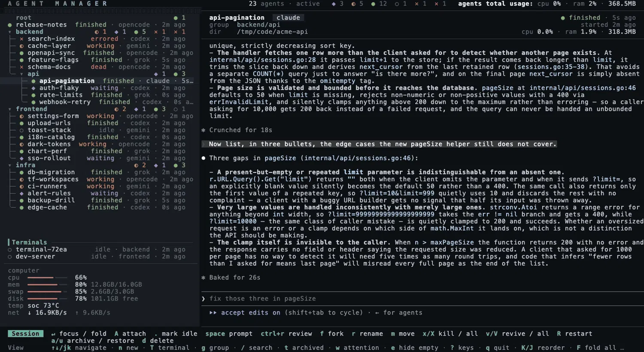Click the green dot beside feature-flags

tap(21, 60)
